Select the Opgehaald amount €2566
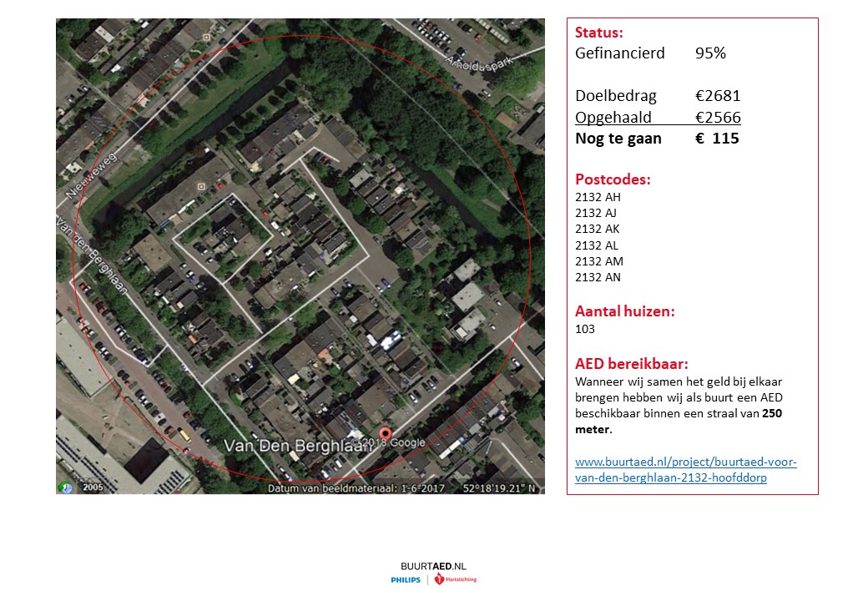 click(718, 118)
